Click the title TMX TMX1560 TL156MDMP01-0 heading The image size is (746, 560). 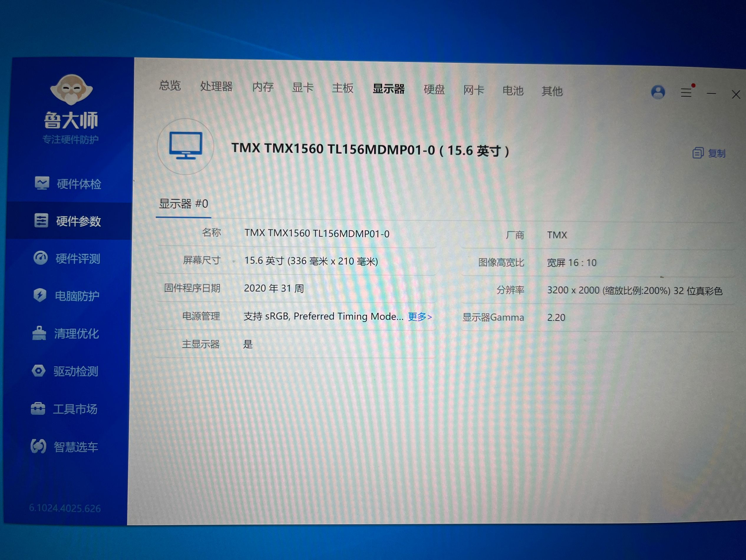tap(370, 149)
